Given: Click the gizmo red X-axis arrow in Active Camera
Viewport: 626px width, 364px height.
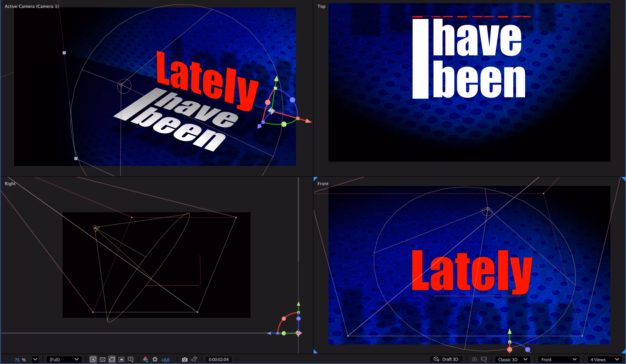Looking at the screenshot, I should [308, 121].
